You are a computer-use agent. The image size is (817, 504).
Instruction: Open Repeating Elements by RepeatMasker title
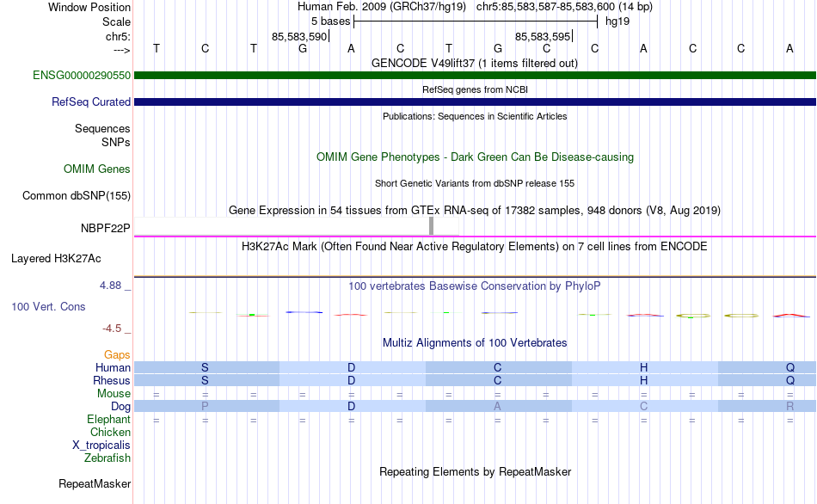[x=475, y=471]
